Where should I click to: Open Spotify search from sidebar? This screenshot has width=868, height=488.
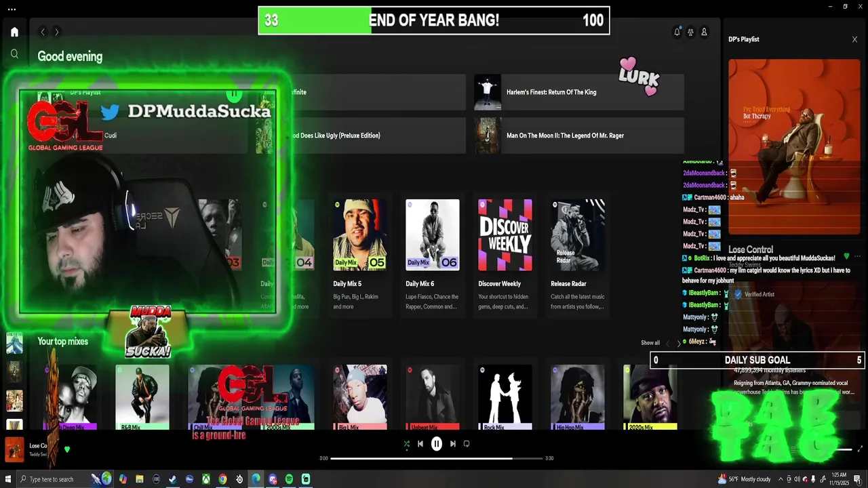click(x=14, y=54)
